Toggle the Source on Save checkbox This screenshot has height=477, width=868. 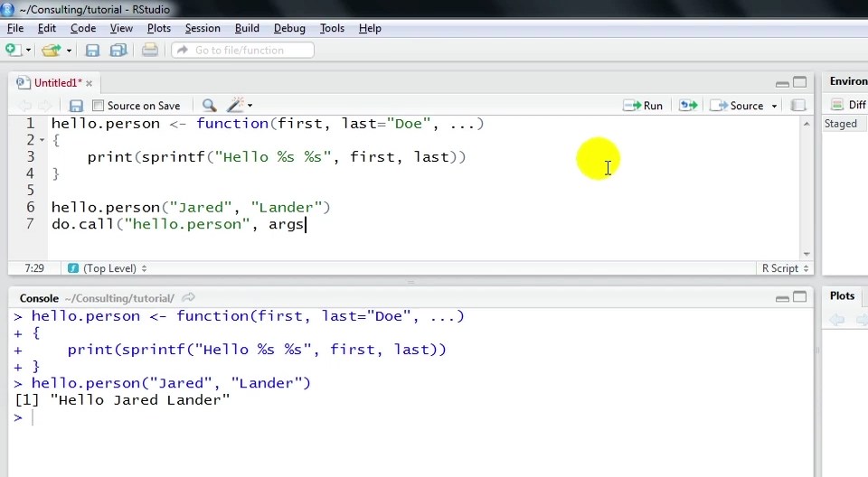98,106
